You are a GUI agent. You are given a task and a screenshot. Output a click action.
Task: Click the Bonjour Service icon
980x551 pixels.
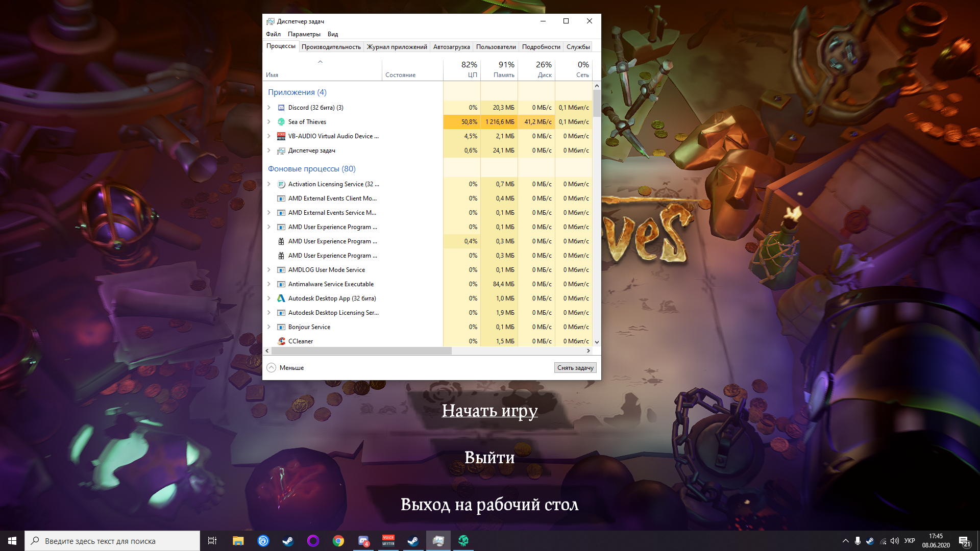click(x=281, y=327)
